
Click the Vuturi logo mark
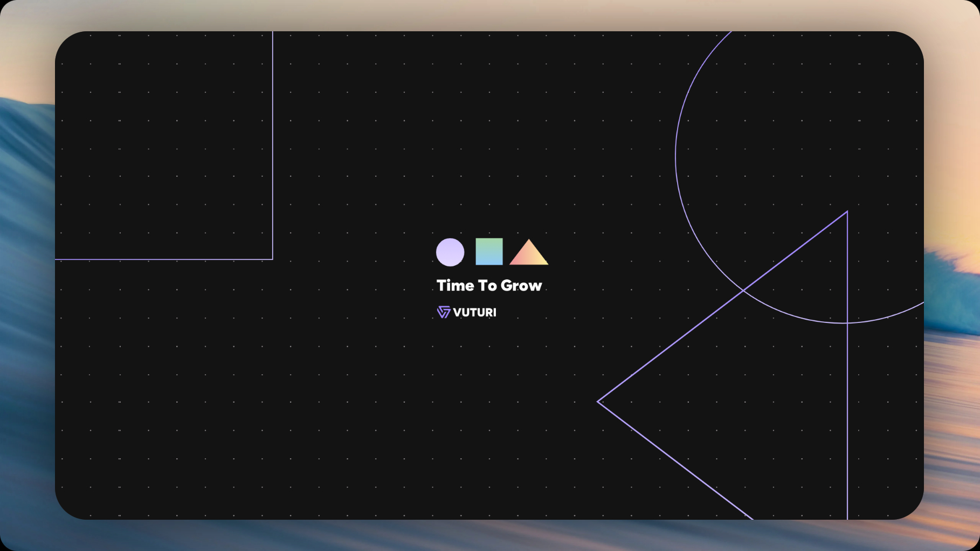tap(444, 312)
